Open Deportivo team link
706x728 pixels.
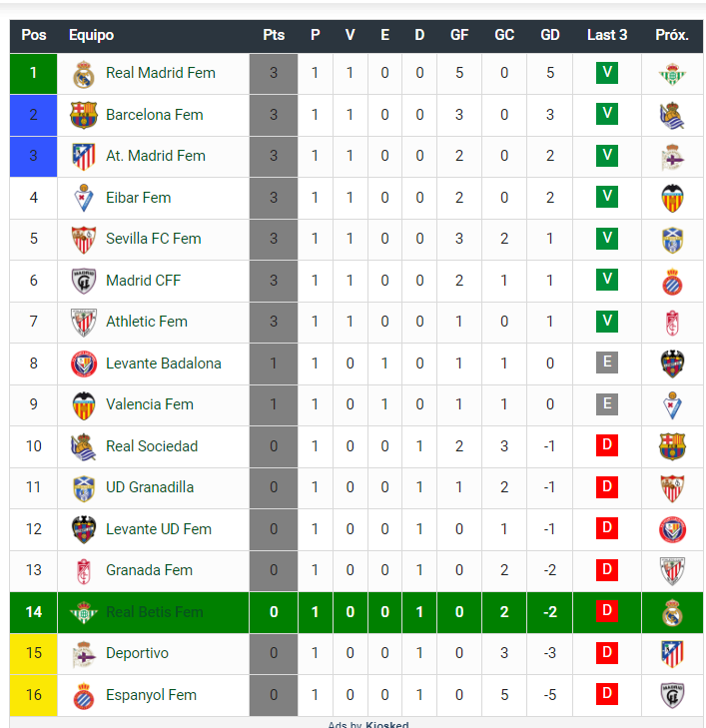137,653
